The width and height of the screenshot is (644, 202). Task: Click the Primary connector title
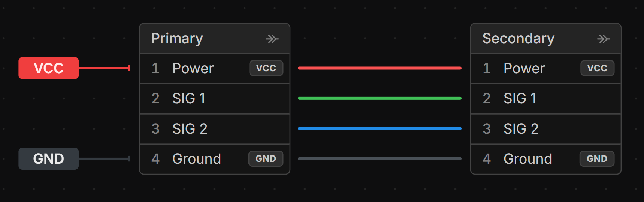coord(177,39)
